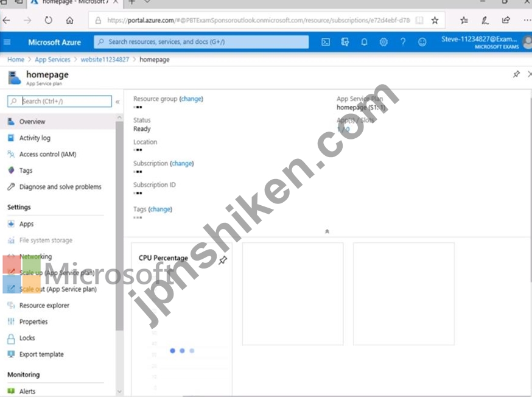The height and width of the screenshot is (397, 532).
Task: Pin the homepage blade to dashboard
Action: pyautogui.click(x=516, y=74)
